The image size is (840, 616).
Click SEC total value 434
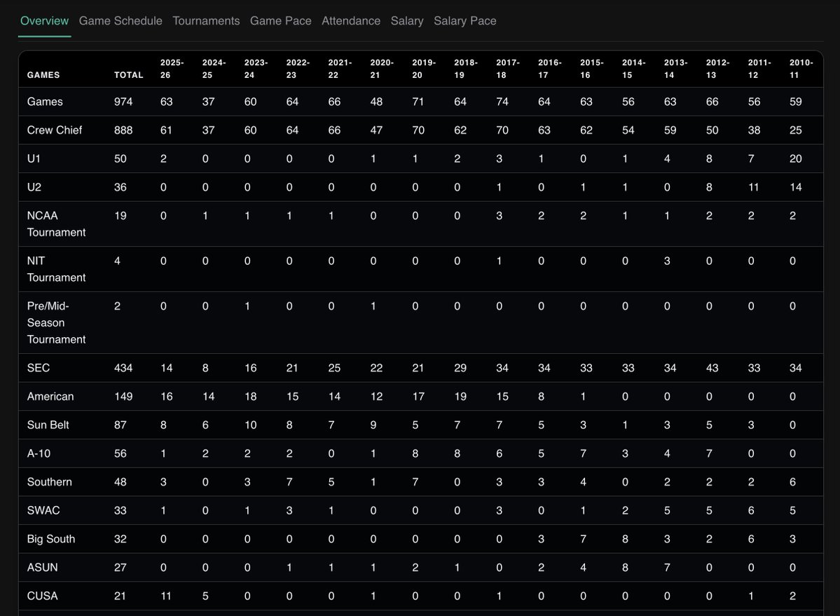123,368
